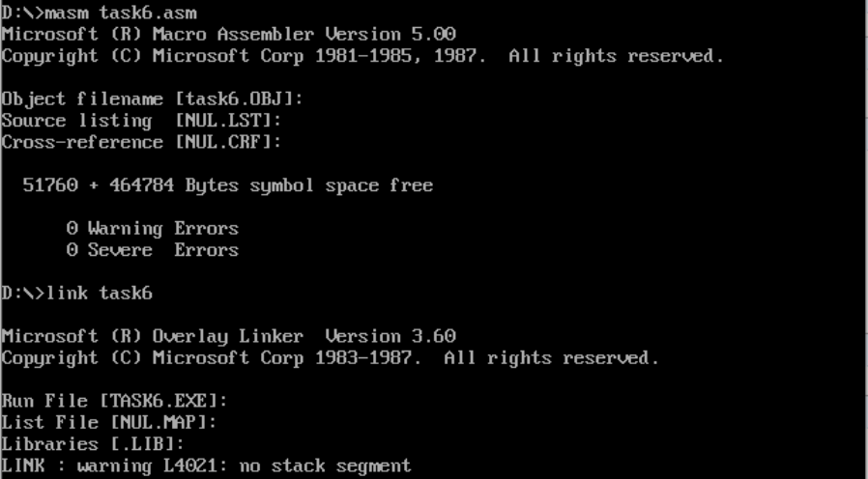Click 'All rights reserved.' in the assembler banner
Image resolution: width=868 pixels, height=479 pixels.
coord(616,56)
